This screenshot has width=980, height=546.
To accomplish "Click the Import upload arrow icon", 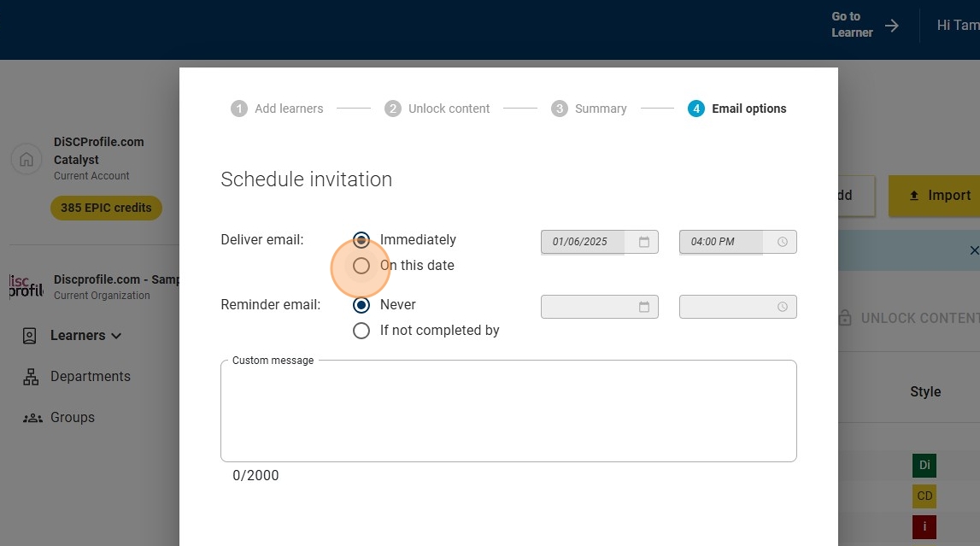I will pos(913,196).
